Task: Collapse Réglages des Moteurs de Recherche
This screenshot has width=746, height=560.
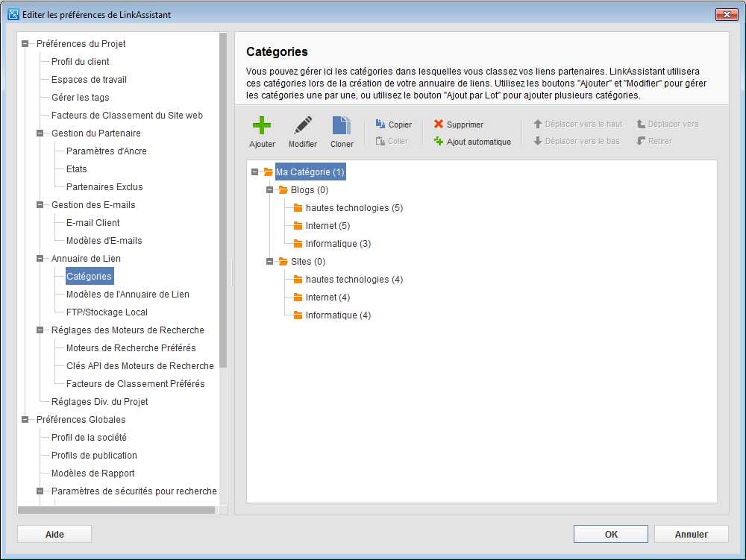Action: click(x=40, y=330)
